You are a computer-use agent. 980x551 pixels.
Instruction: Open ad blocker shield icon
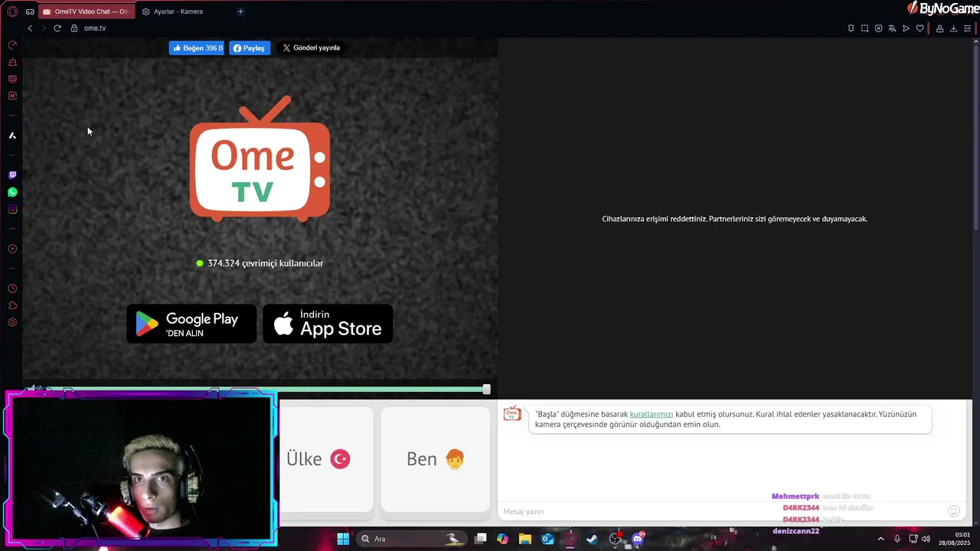point(878,28)
